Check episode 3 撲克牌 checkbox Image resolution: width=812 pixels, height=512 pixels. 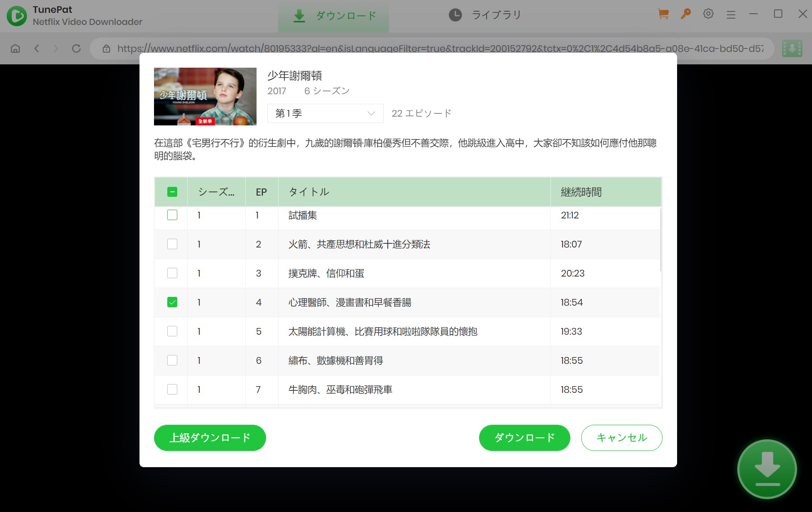click(x=172, y=273)
